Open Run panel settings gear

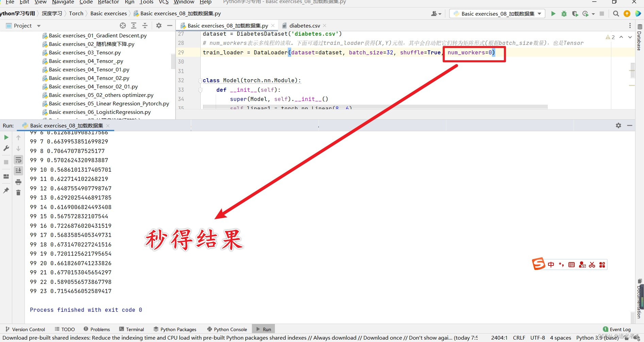click(x=618, y=125)
